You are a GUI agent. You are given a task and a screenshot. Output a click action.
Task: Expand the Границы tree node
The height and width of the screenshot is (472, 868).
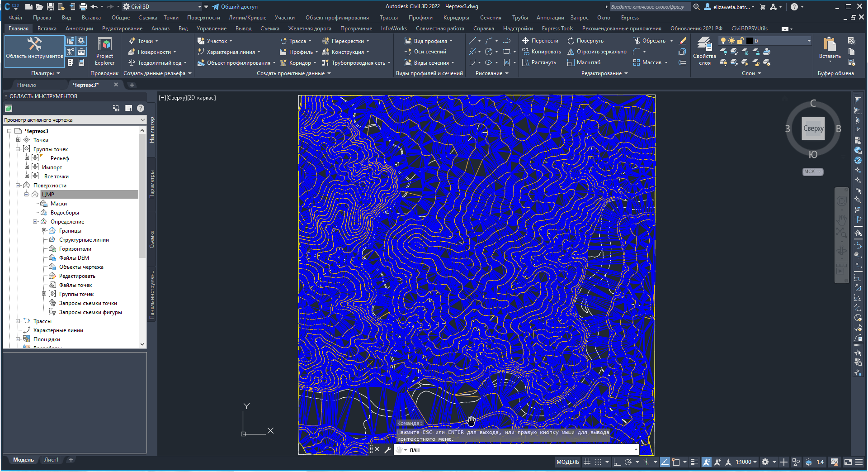coord(44,231)
